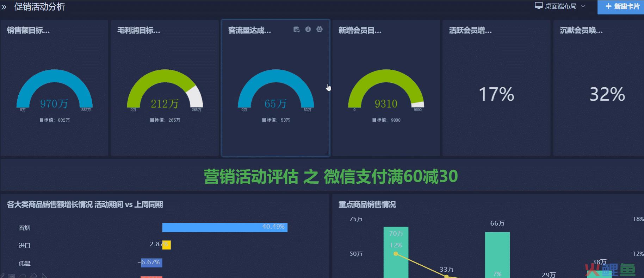Screen dimensions: 644x278
Task: Select the 低温 category label
Action: (x=24, y=263)
